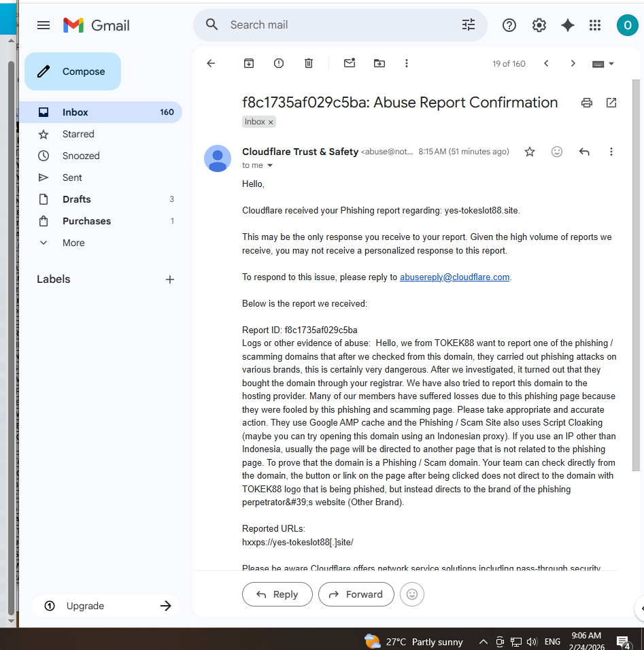Open the main menu hamburger icon
The image size is (644, 650).
tap(44, 25)
